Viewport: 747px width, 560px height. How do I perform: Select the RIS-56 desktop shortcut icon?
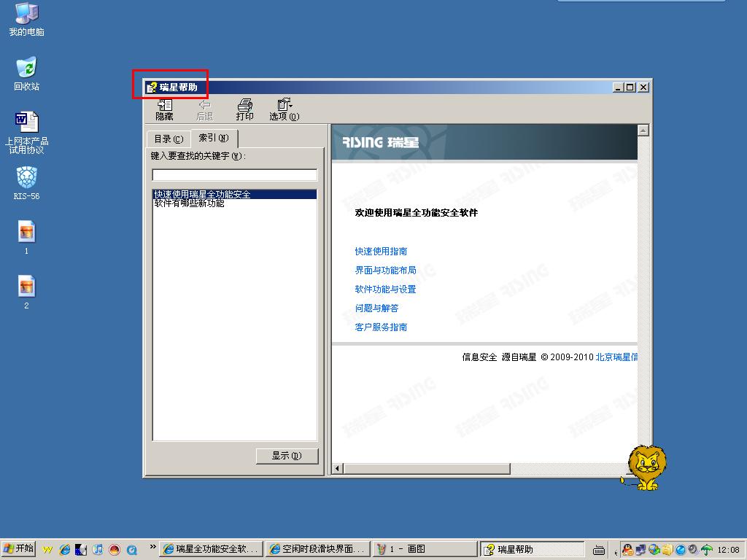(x=27, y=183)
